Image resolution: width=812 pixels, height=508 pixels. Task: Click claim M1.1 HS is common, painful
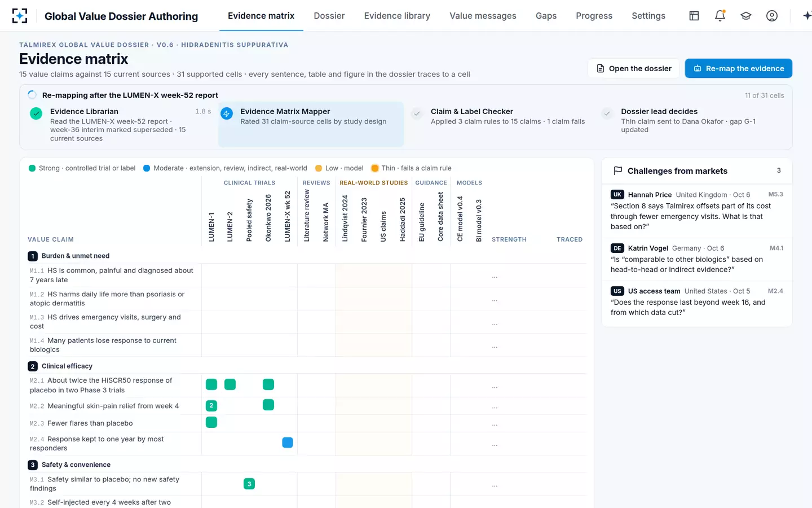pyautogui.click(x=112, y=275)
